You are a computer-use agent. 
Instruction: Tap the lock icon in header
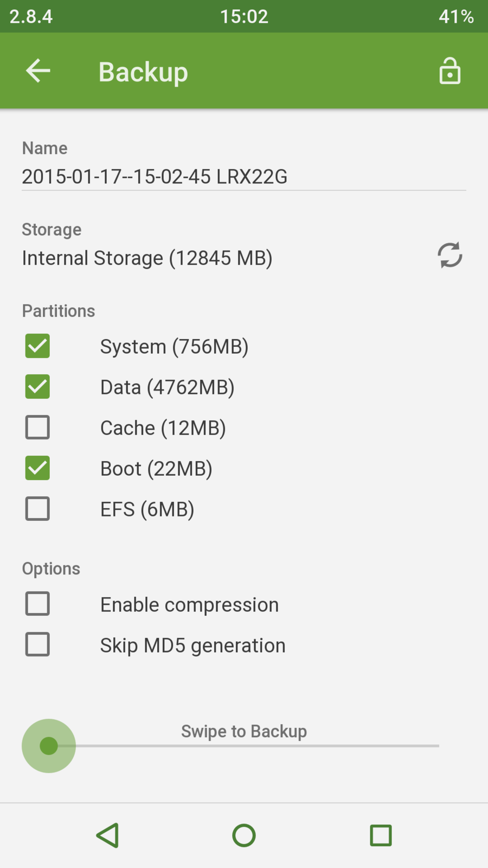[x=450, y=71]
